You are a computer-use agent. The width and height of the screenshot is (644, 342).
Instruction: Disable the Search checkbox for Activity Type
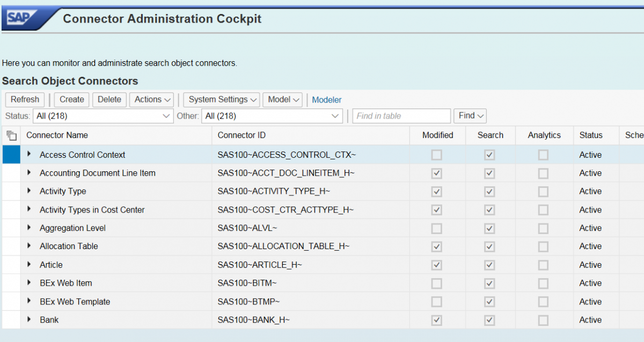(x=489, y=191)
